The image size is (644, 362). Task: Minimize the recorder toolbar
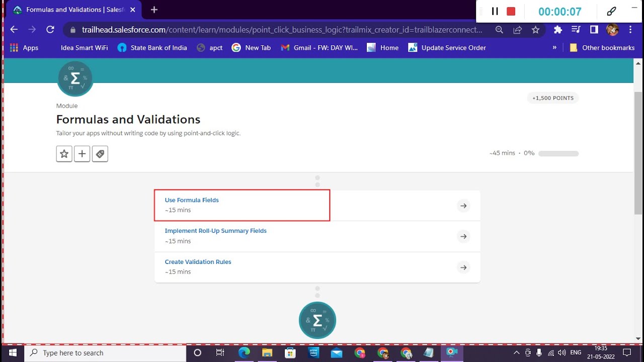pos(634,8)
